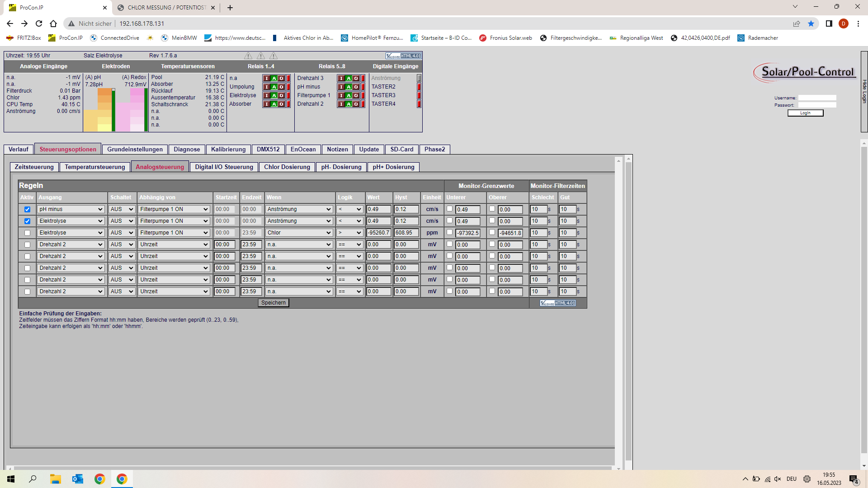Click the I button for Filterpumpe 1 relay
The height and width of the screenshot is (488, 868).
(341, 95)
